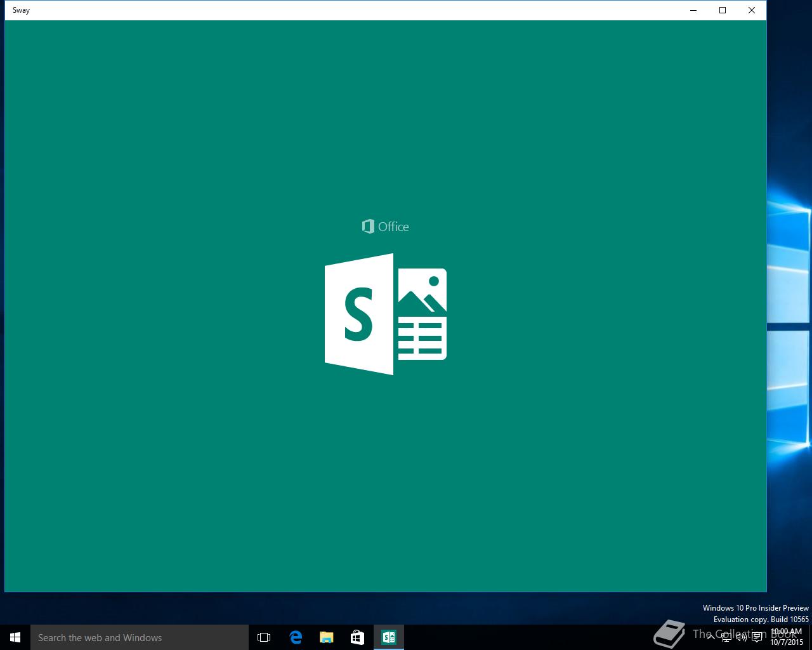812x650 pixels.
Task: Open the Windows Store taskbar icon
Action: tap(357, 637)
